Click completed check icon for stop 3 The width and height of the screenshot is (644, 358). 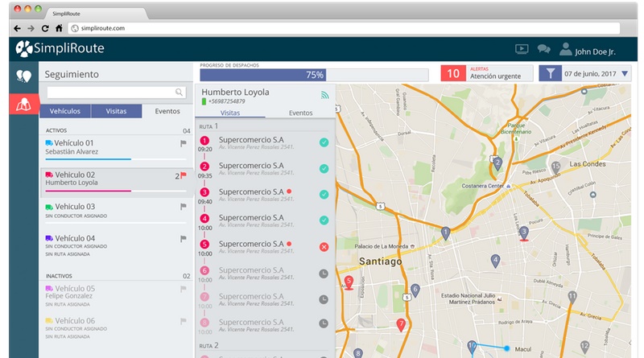(324, 195)
